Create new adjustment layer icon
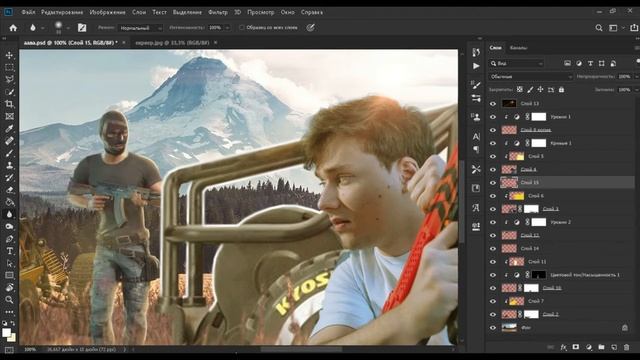The image size is (640, 360). tap(589, 347)
